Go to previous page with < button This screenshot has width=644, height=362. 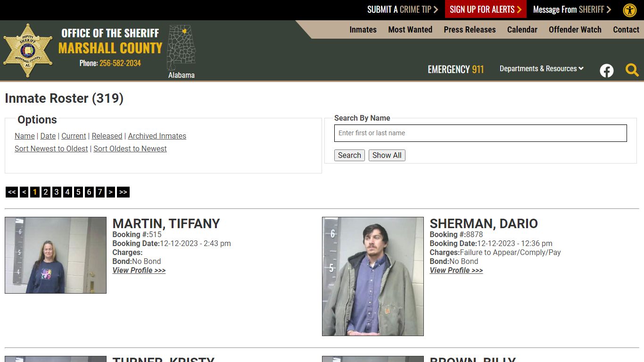click(x=24, y=192)
